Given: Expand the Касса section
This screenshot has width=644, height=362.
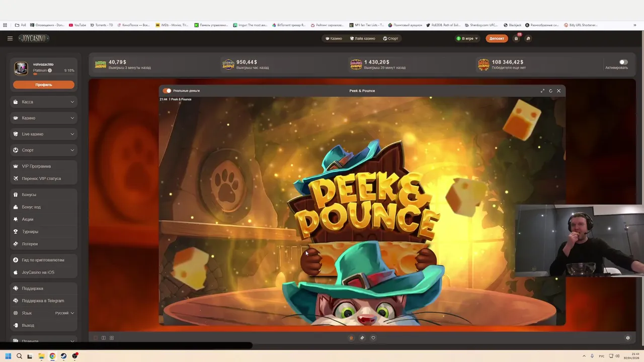Looking at the screenshot, I should [44, 102].
